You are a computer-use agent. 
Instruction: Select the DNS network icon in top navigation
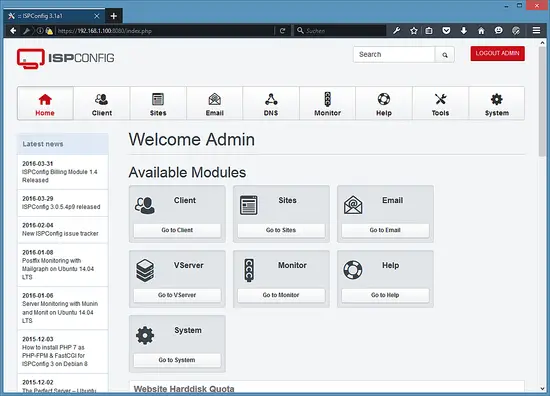tap(271, 99)
